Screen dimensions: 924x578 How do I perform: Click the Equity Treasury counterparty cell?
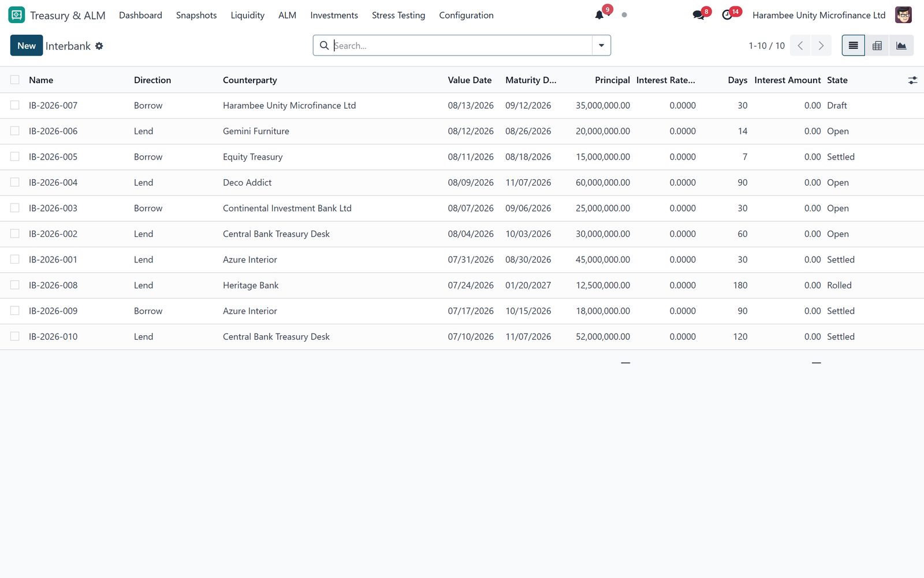(252, 157)
